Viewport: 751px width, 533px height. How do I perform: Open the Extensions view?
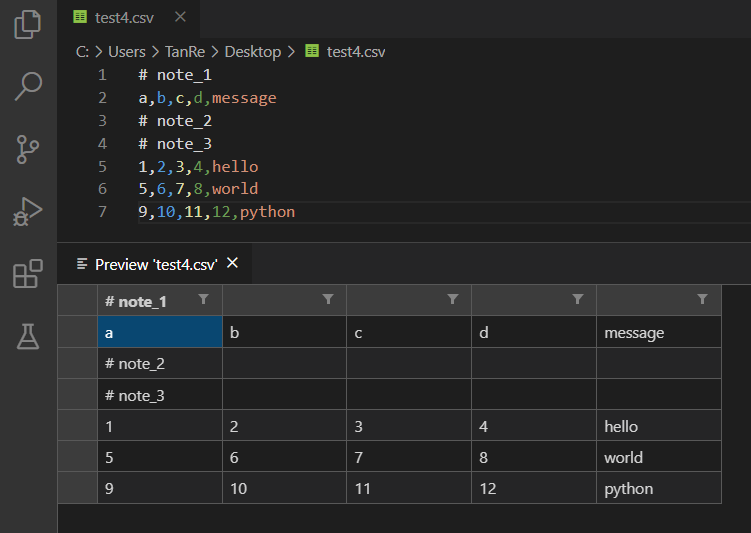28,273
